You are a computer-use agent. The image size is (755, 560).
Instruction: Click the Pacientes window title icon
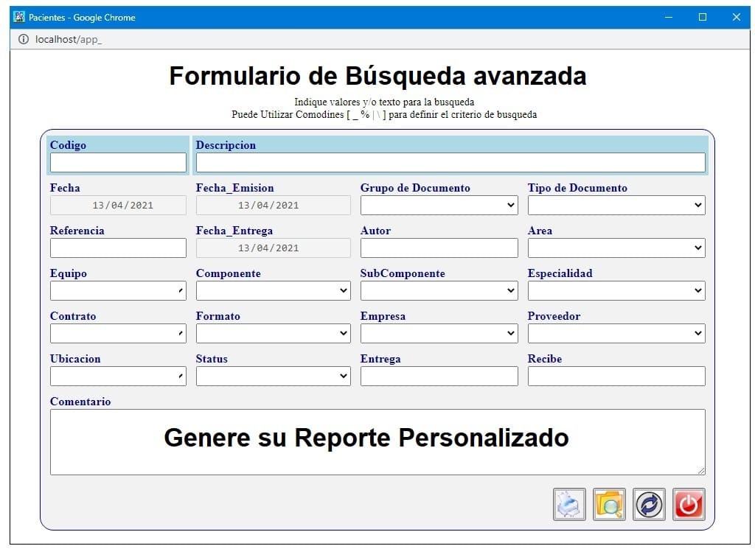point(19,18)
